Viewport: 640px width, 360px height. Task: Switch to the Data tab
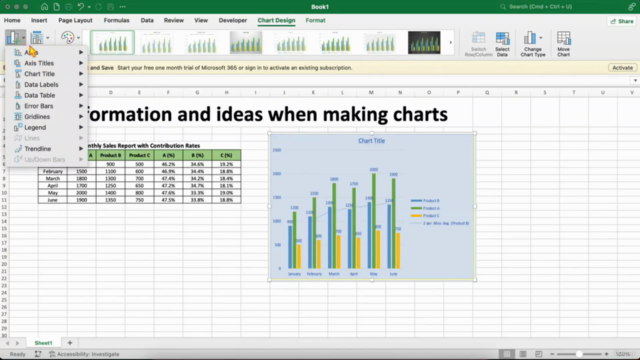[x=147, y=20]
